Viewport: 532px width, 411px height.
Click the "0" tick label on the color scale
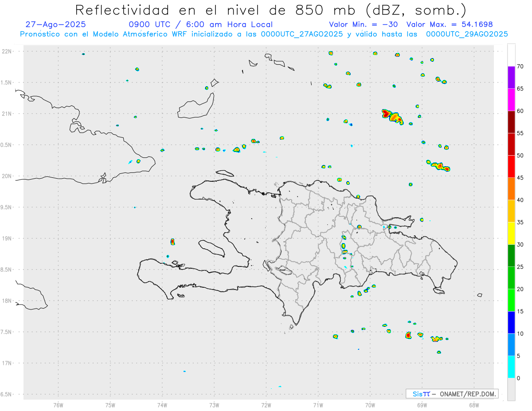518,378
